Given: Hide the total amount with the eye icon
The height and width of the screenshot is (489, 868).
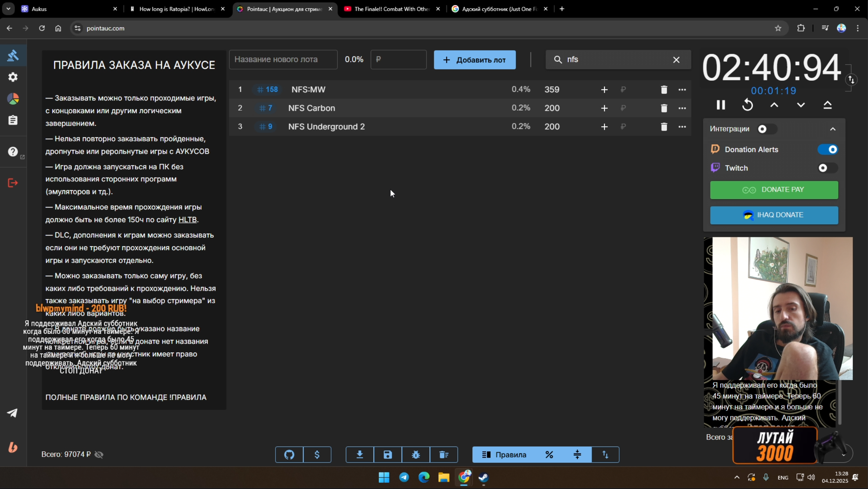Looking at the screenshot, I should coord(99,455).
